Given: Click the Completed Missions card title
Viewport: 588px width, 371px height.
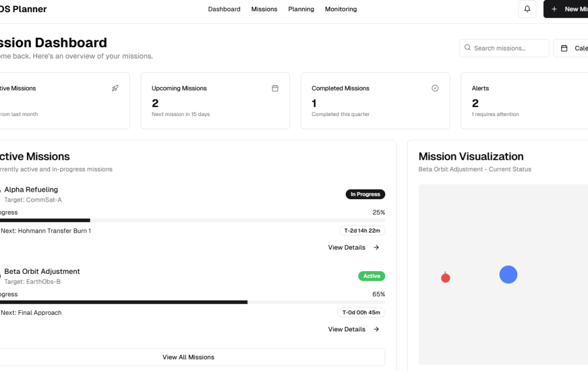Looking at the screenshot, I should (x=341, y=88).
